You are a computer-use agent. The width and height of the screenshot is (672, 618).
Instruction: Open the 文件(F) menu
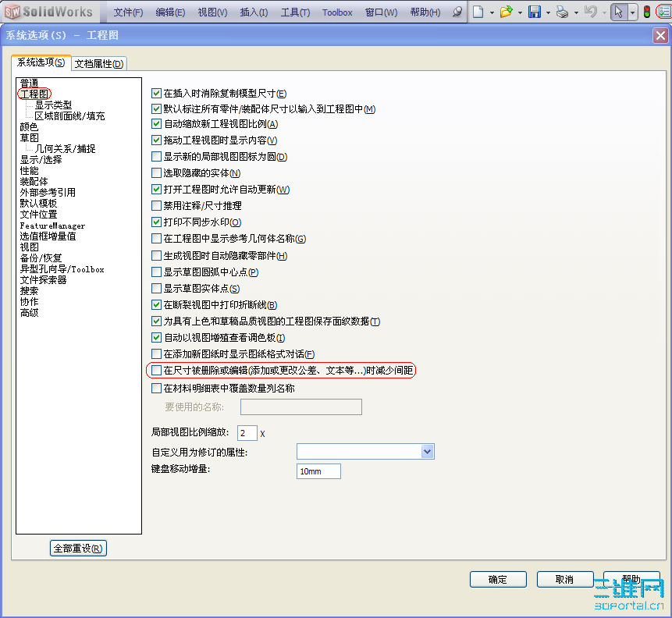tap(128, 12)
